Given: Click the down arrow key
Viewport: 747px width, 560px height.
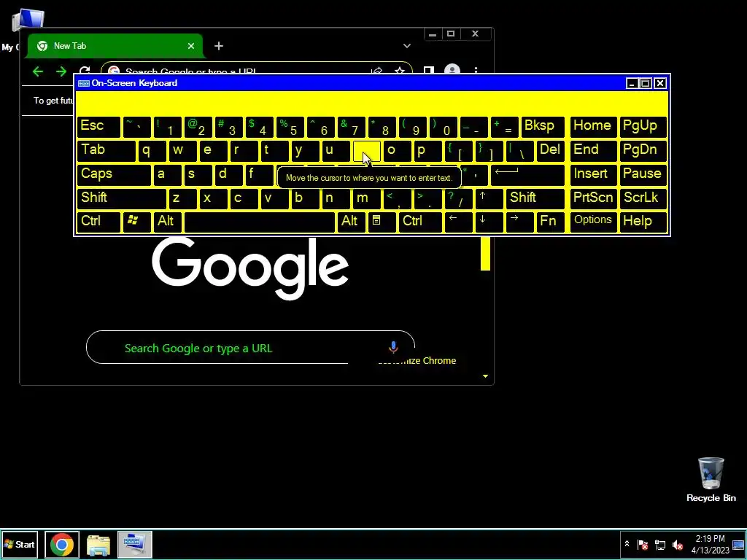Looking at the screenshot, I should tap(489, 222).
